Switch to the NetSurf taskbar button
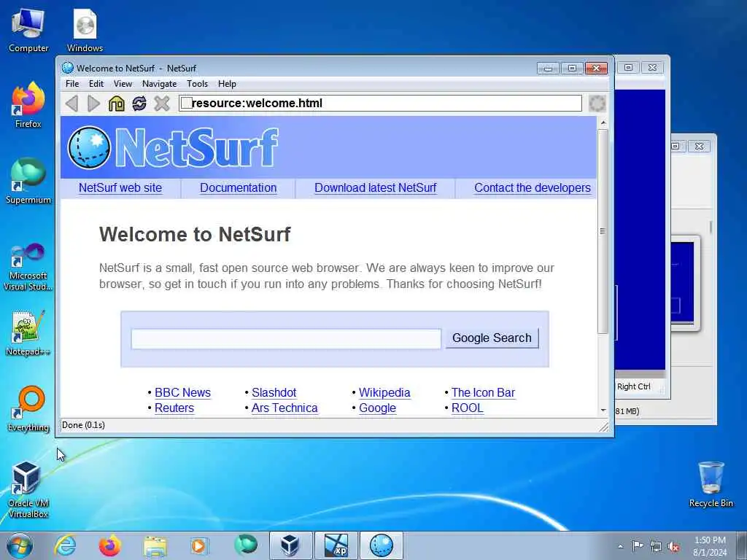Screen dimensions: 747x560 tap(381, 545)
